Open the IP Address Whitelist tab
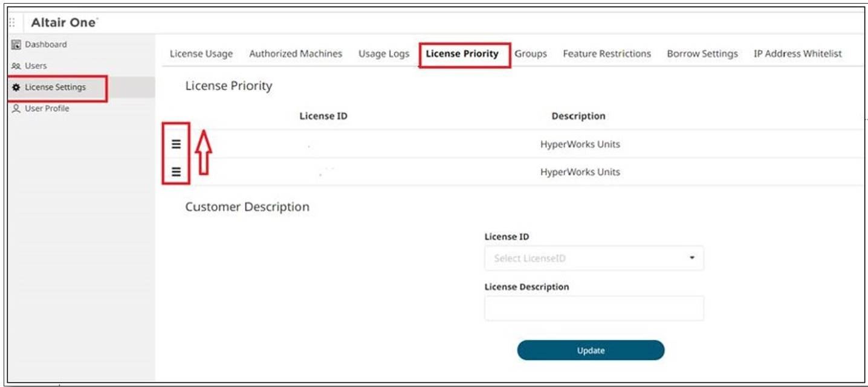 click(x=797, y=54)
